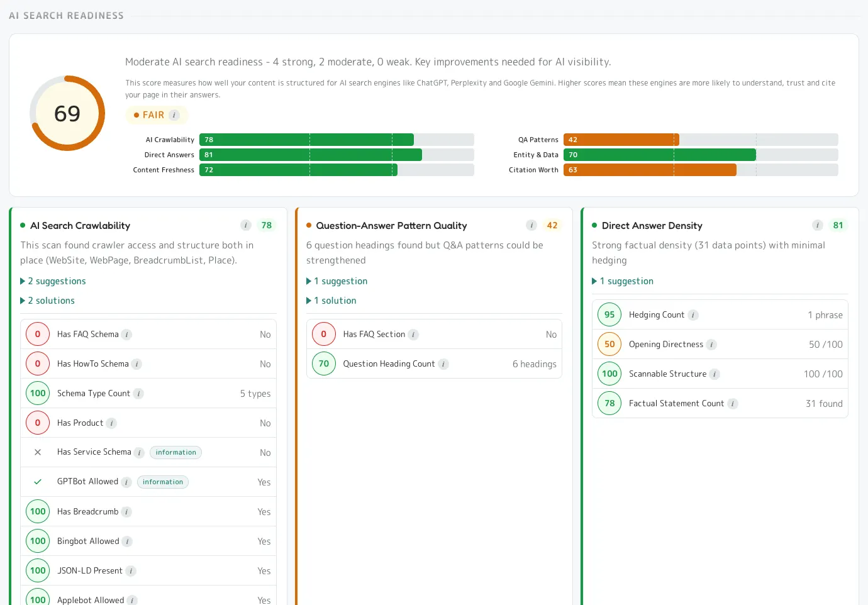This screenshot has height=605, width=868.
Task: Click info icon beside Applebot Allowed
Action: tap(132, 601)
